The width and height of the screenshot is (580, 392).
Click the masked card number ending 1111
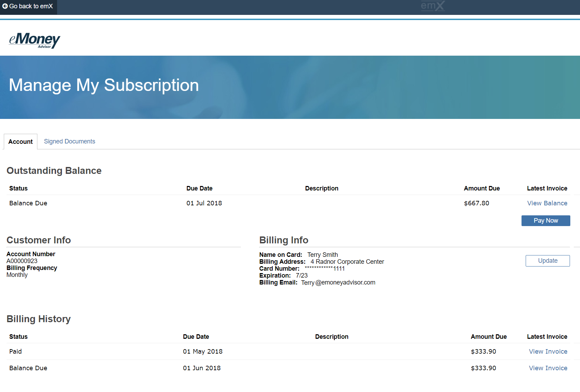click(325, 269)
